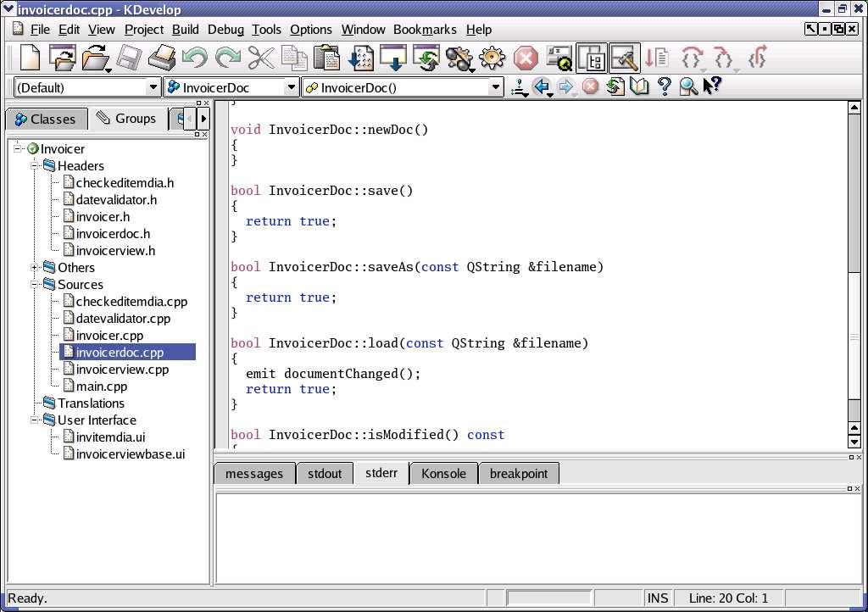Click the Save floppy disk icon

click(129, 58)
